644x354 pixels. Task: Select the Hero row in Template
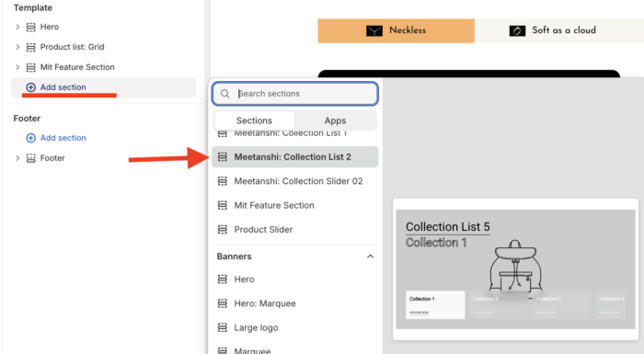[103, 27]
